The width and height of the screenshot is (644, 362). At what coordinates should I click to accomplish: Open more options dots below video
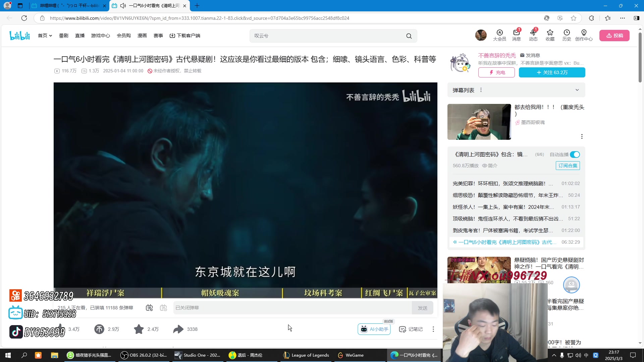[433, 329]
